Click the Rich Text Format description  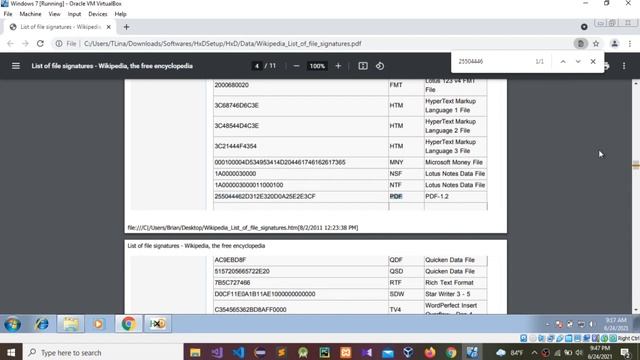(449, 282)
